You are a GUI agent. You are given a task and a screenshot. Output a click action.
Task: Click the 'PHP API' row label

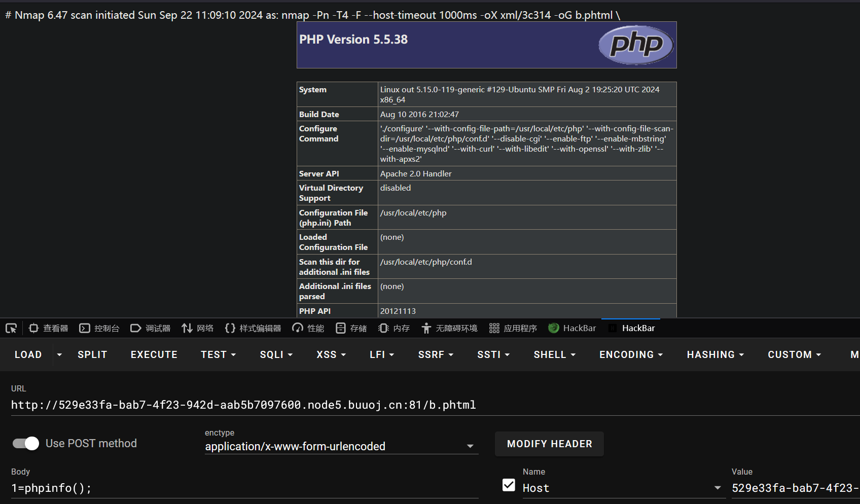tap(315, 311)
